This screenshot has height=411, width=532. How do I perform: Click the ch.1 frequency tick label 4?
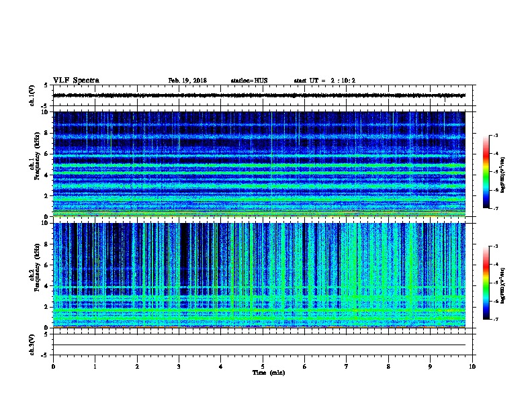click(46, 175)
